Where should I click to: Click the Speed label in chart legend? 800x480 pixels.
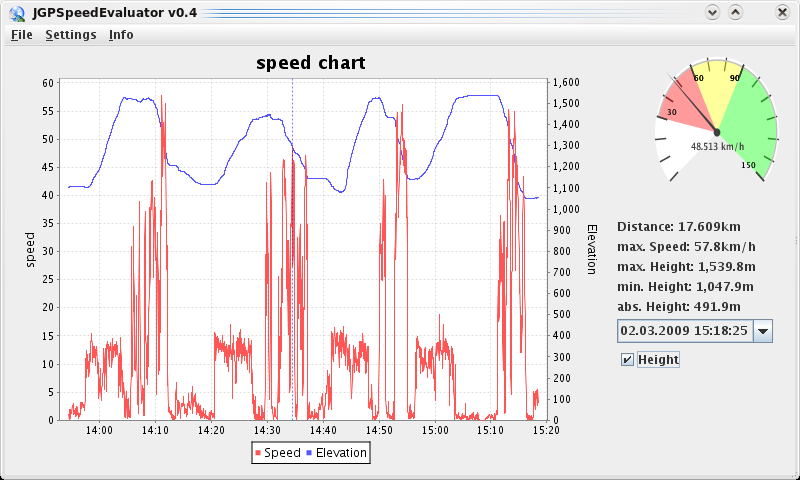tap(282, 453)
